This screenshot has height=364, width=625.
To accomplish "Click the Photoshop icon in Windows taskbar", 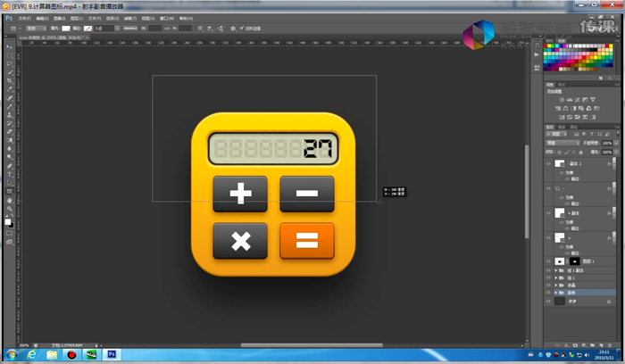I will pos(112,354).
